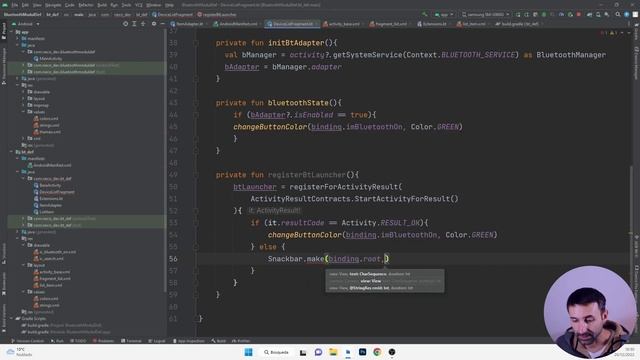Hide the Project panel with minus icon

(162, 24)
